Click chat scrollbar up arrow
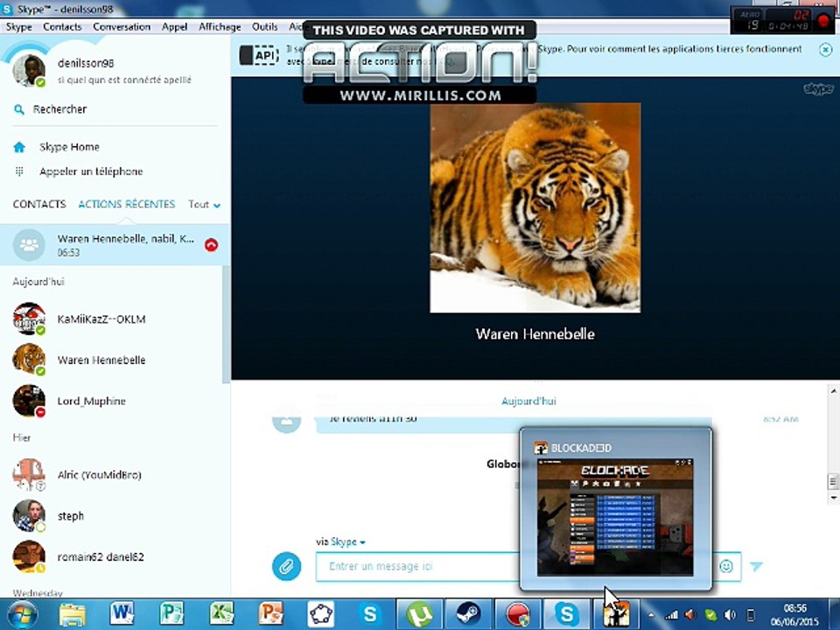Image resolution: width=840 pixels, height=630 pixels. coord(834,390)
